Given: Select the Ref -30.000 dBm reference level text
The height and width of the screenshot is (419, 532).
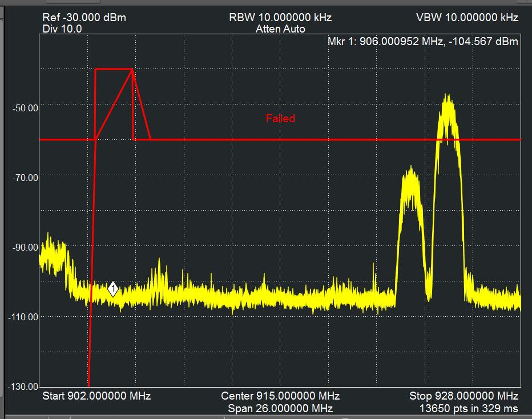Looking at the screenshot, I should [84, 17].
